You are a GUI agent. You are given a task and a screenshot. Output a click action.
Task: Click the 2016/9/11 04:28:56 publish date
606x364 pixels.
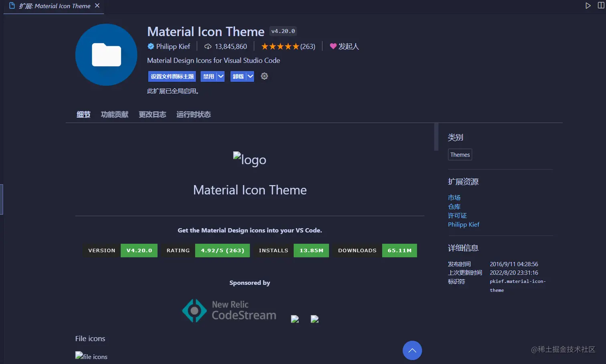tap(514, 264)
